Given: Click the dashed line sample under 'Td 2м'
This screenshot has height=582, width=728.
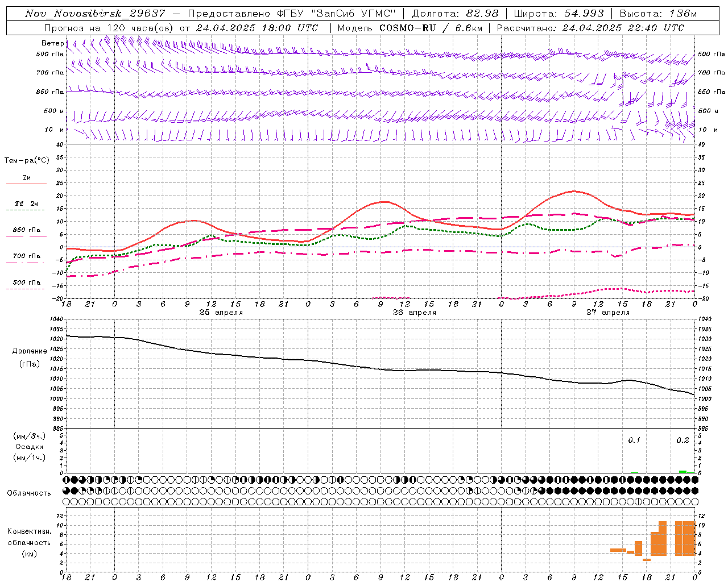Looking at the screenshot, I should coord(25,210).
